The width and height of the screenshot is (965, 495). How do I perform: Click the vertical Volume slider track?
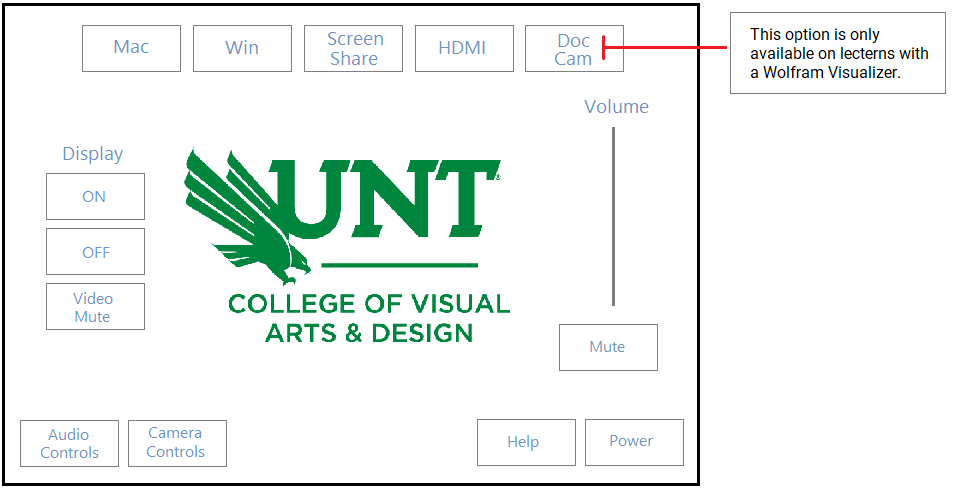(x=613, y=216)
